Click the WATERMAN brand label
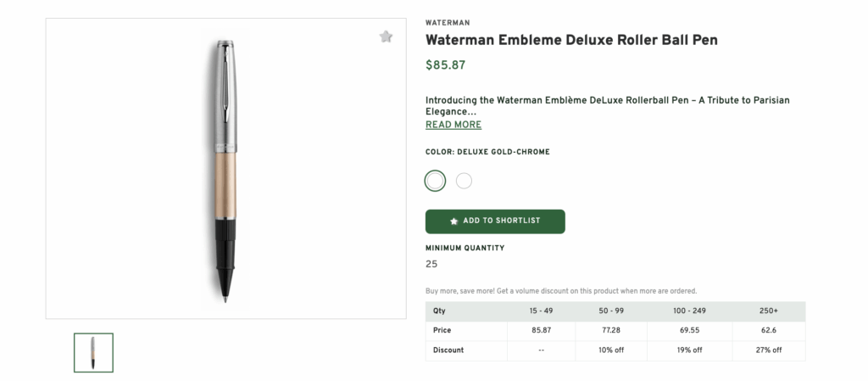Viewport: 868px width, 381px height. [x=448, y=23]
